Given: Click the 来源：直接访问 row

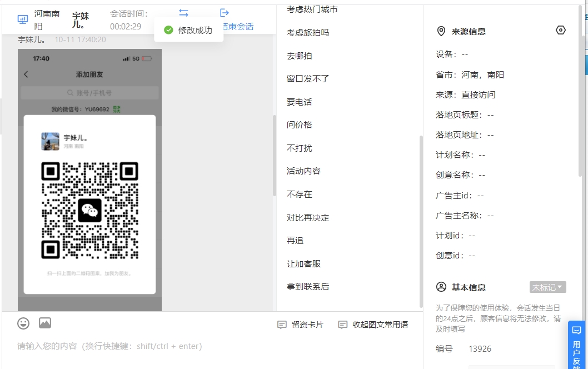Looking at the screenshot, I should click(465, 95).
